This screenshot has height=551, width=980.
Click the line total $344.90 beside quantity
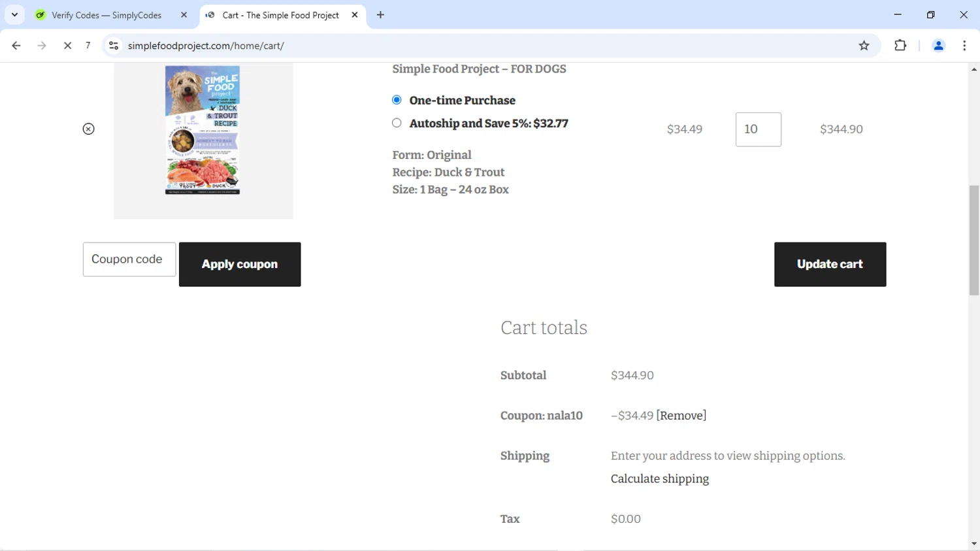tap(841, 129)
